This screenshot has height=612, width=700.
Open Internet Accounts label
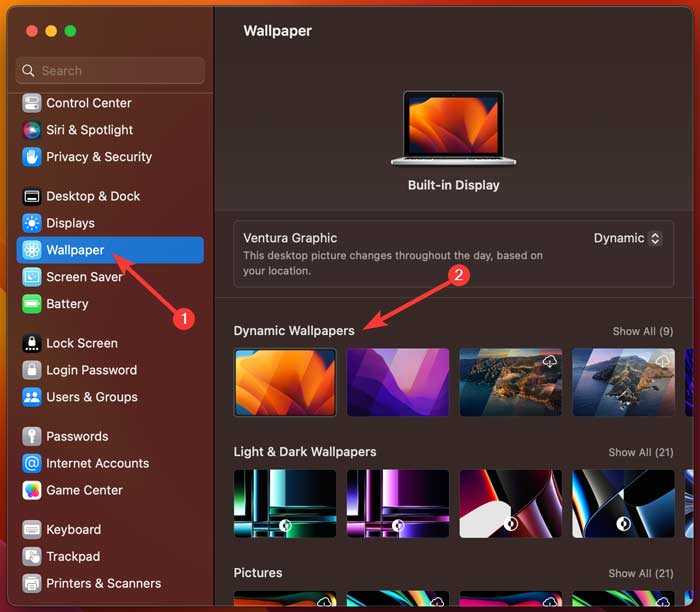pyautogui.click(x=98, y=463)
